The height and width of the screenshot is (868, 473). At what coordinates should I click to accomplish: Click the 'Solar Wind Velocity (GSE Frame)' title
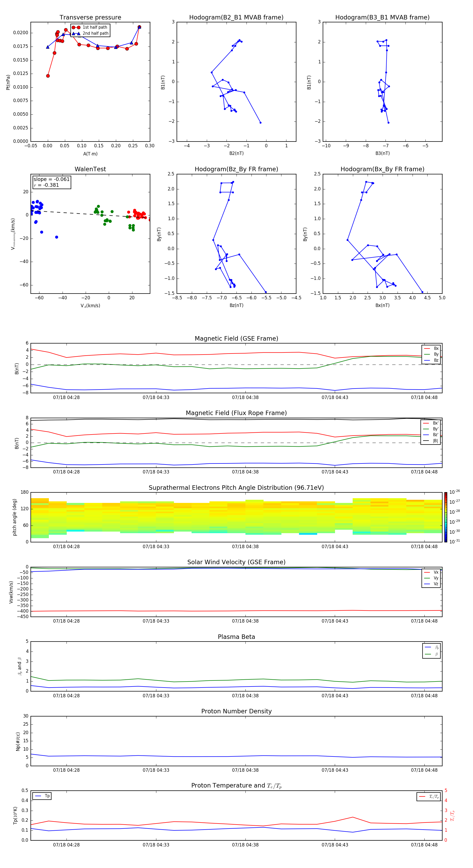coord(236,562)
